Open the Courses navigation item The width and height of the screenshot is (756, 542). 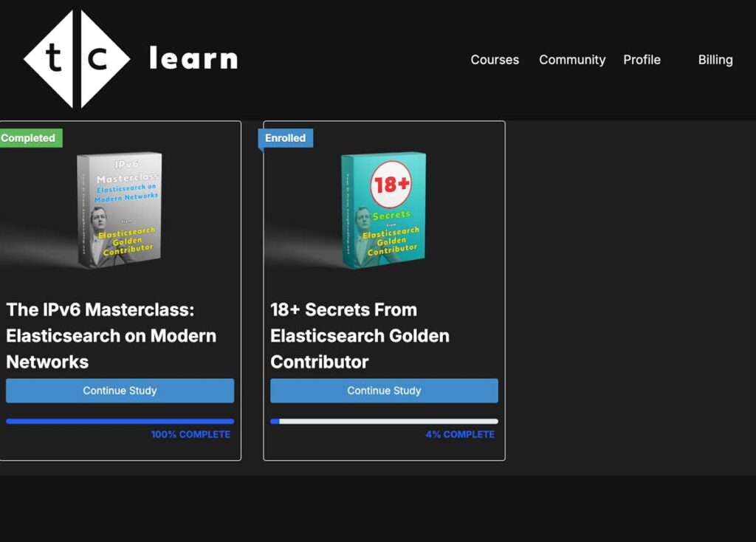(x=495, y=60)
